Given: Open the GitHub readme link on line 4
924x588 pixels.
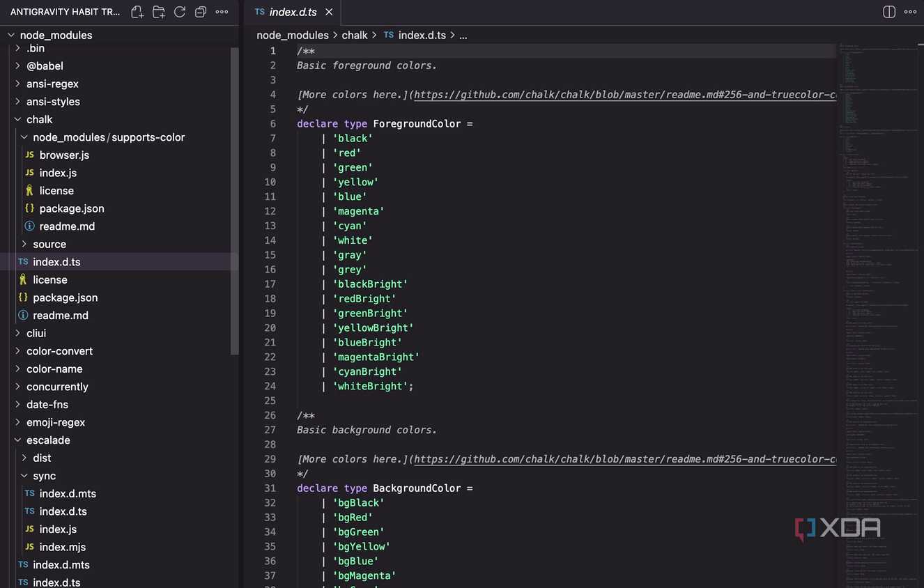Looking at the screenshot, I should (x=625, y=95).
